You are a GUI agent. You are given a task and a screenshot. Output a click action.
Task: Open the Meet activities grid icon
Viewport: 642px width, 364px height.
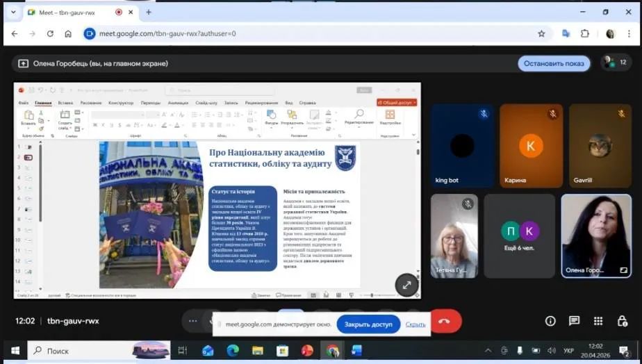(598, 321)
